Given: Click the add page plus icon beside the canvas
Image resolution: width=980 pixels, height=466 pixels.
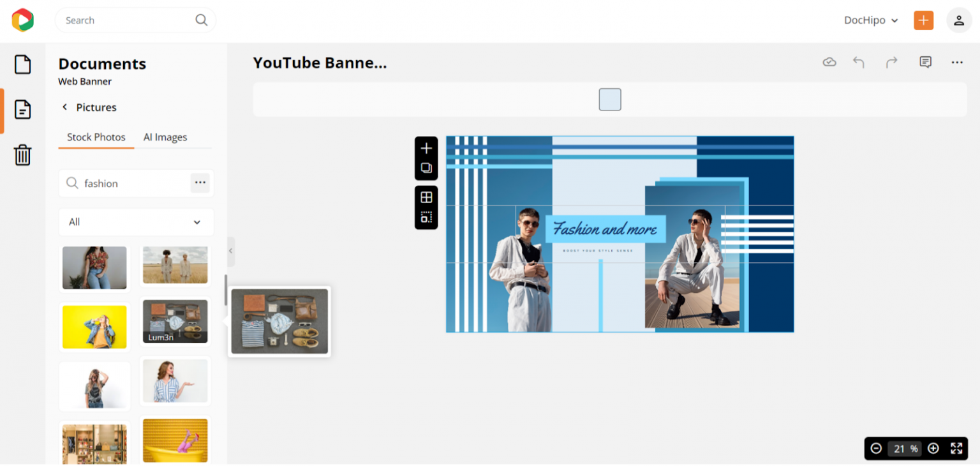Looking at the screenshot, I should pos(426,148).
